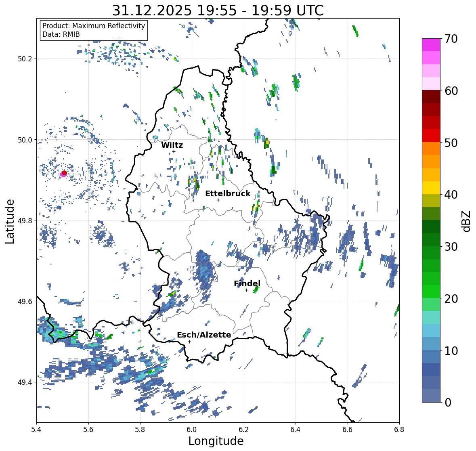Click the Longitude axis label

(216, 441)
